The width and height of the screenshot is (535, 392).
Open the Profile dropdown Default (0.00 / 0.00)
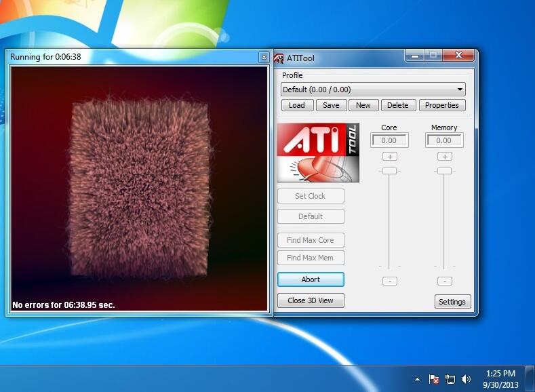click(373, 90)
